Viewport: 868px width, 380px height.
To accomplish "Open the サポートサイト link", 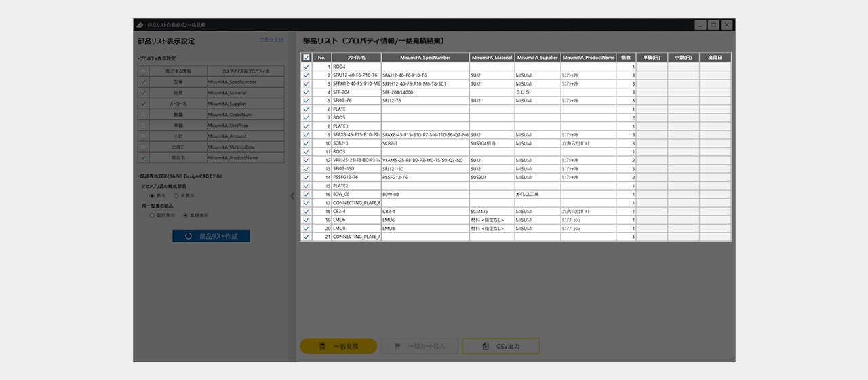I will [272, 40].
